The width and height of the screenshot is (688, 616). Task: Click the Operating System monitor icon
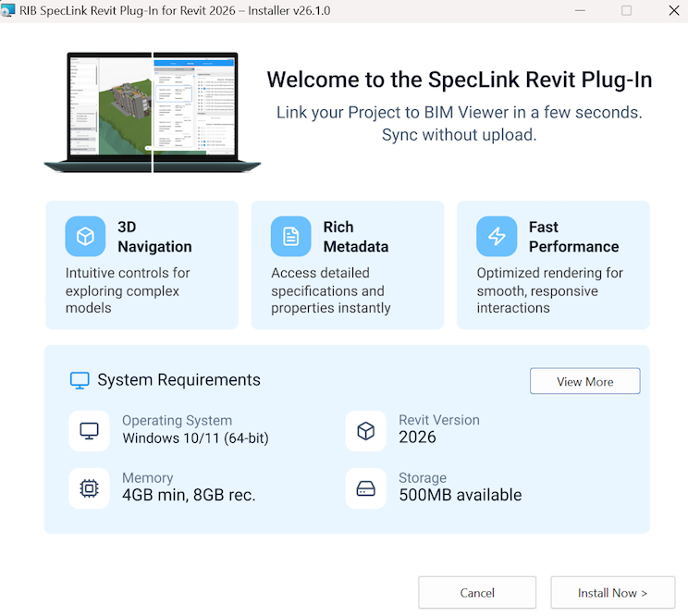[x=89, y=431]
